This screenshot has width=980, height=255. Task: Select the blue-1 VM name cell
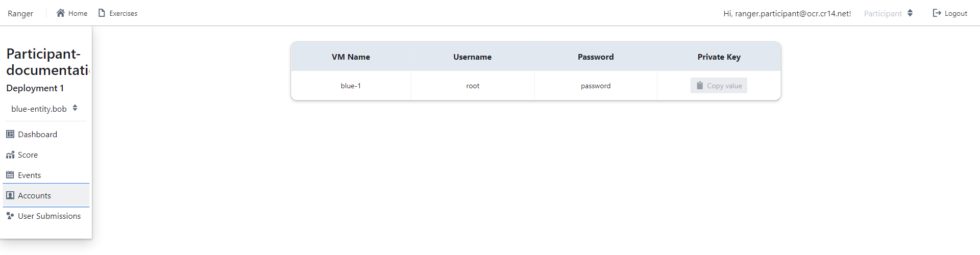351,86
